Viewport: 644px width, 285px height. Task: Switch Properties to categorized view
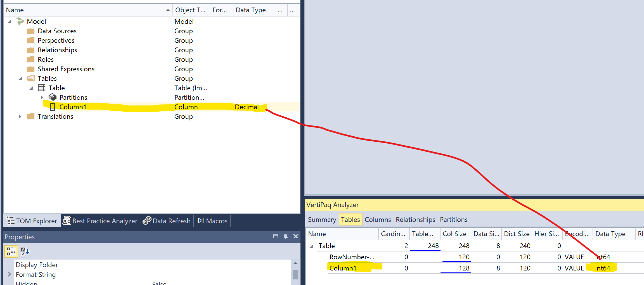pos(11,251)
